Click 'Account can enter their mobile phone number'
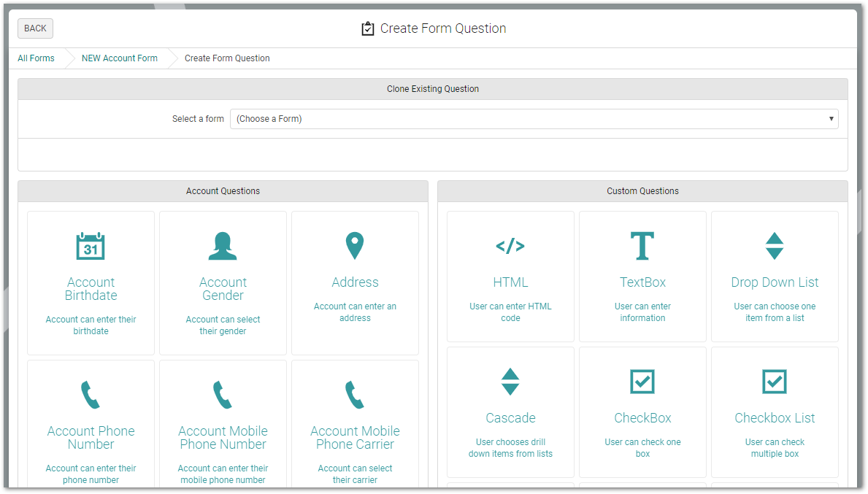Screen dimensions: 868x494 (x=223, y=474)
